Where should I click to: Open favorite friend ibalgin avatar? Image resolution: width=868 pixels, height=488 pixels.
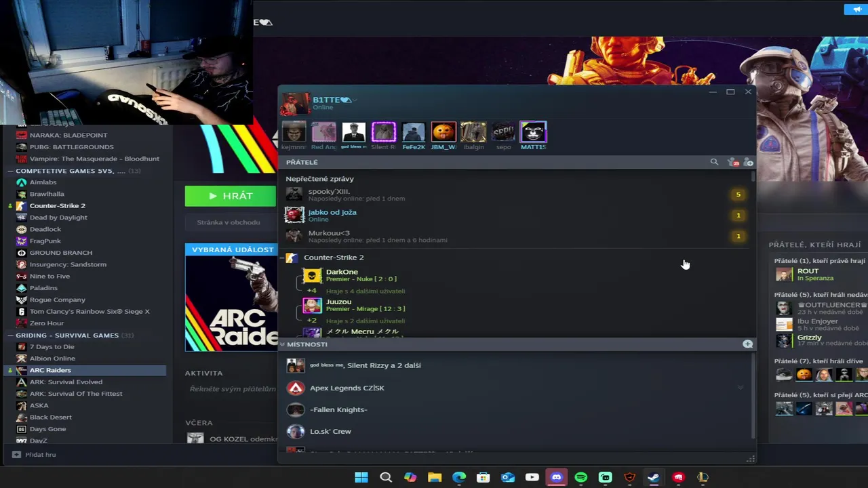(473, 132)
